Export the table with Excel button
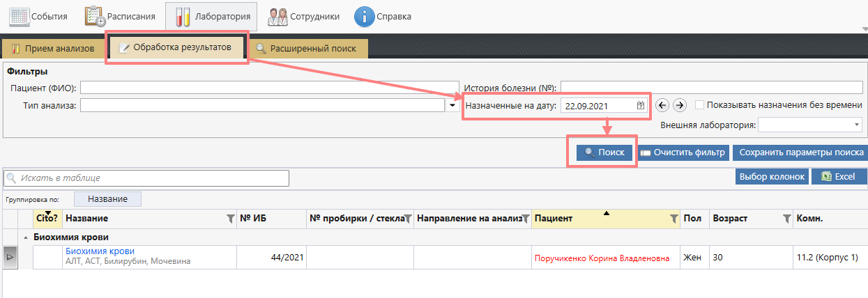Image resolution: width=868 pixels, height=298 pixels. [838, 177]
